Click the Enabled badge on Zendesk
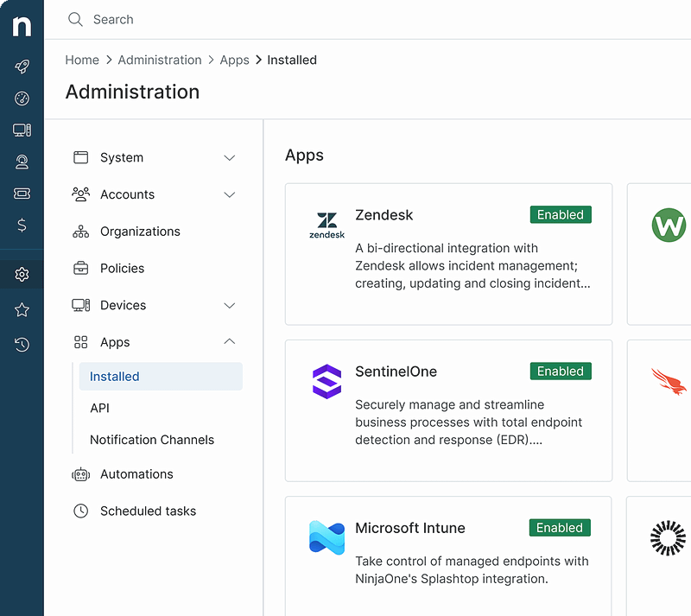This screenshot has width=691, height=616. [560, 214]
